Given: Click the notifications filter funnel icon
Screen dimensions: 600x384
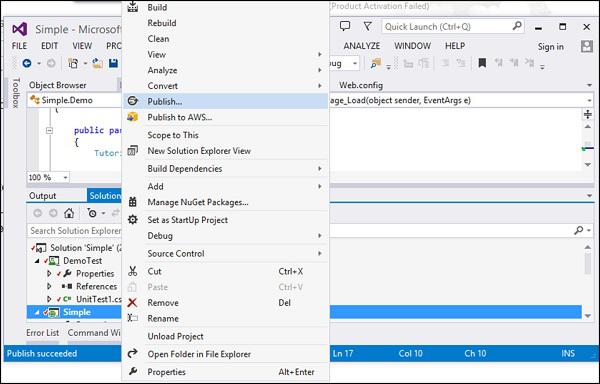Looking at the screenshot, I should [367, 26].
